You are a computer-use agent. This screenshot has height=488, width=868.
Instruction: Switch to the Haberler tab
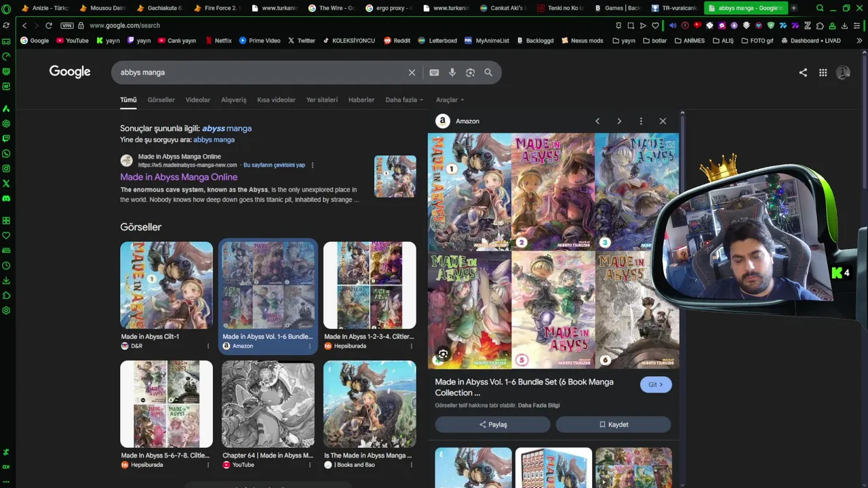point(361,100)
